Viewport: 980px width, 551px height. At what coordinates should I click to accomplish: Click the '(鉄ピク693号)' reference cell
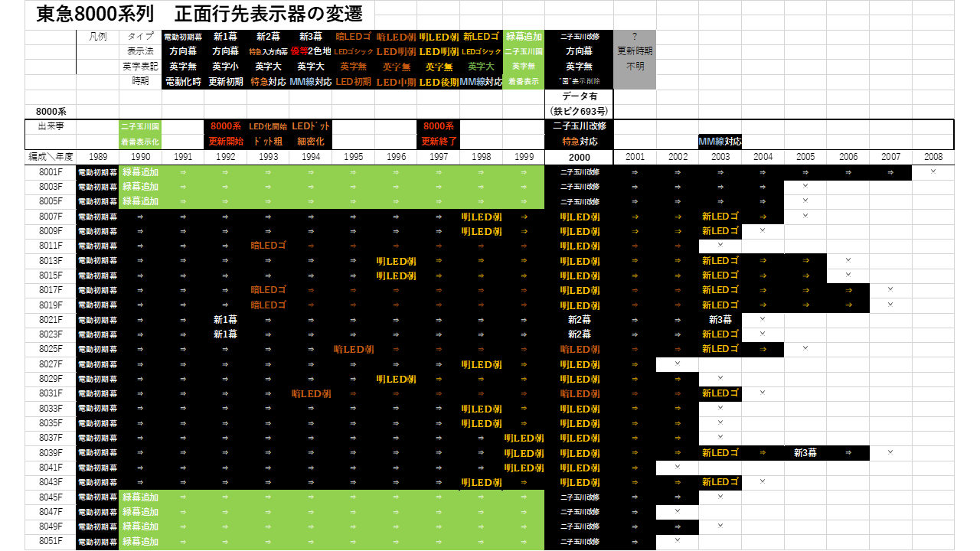click(579, 111)
